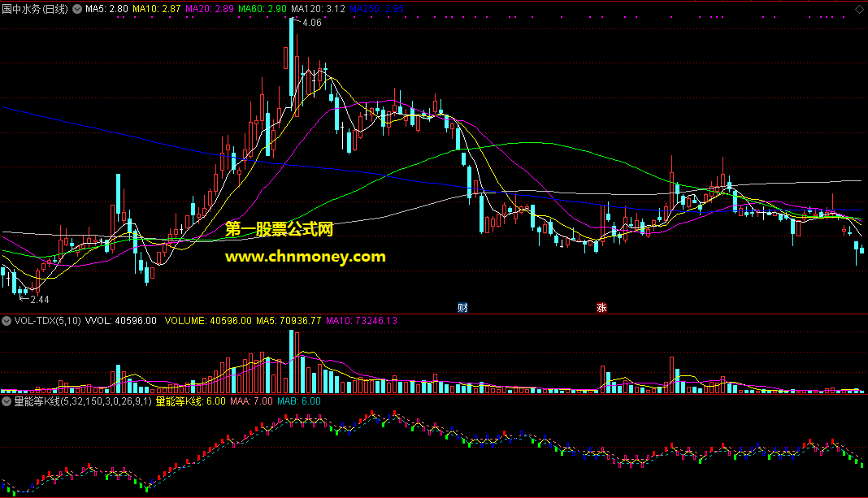This screenshot has height=498, width=868.
Task: Click the MA10: 2.87 yellow label
Action: tap(157, 9)
